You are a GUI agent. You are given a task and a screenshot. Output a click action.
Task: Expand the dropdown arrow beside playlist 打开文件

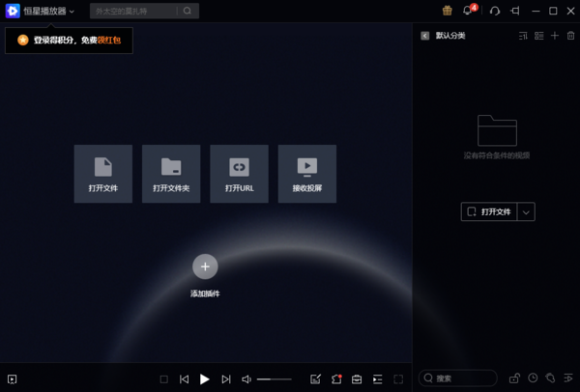click(x=526, y=211)
